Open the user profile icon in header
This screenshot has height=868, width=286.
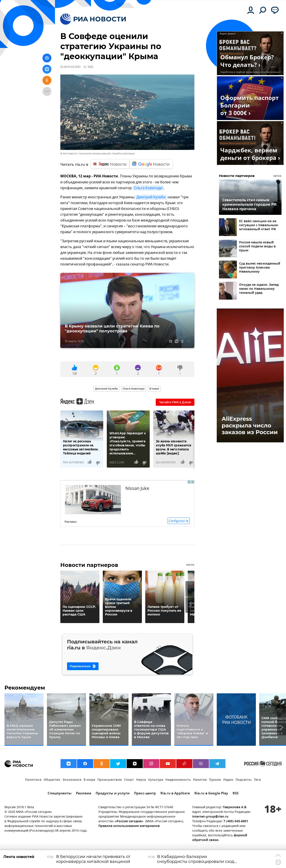click(250, 10)
